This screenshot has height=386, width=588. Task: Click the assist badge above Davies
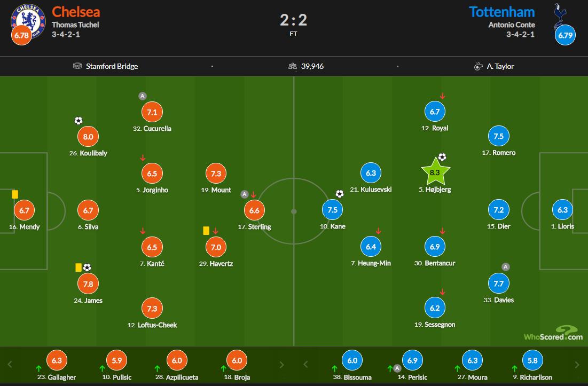click(505, 267)
